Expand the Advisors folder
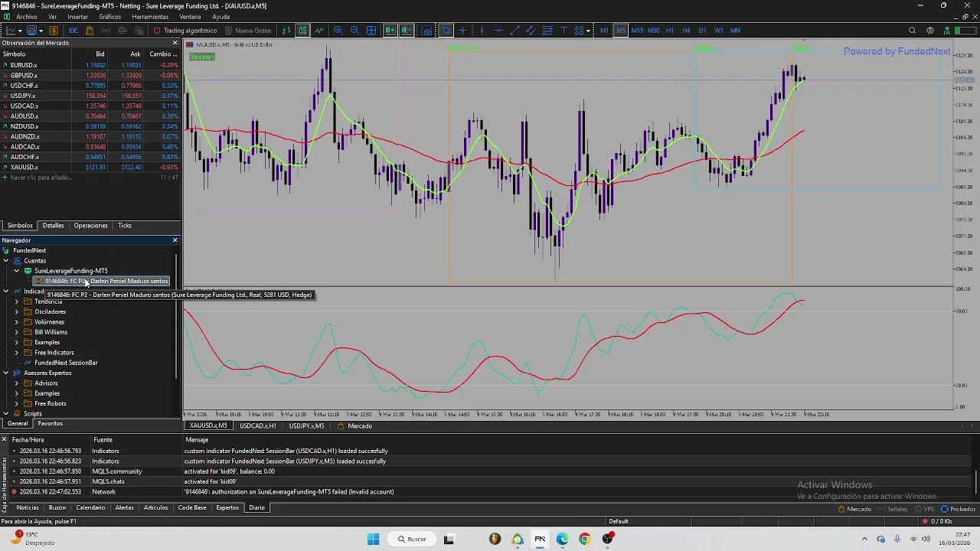980x551 pixels. point(17,383)
